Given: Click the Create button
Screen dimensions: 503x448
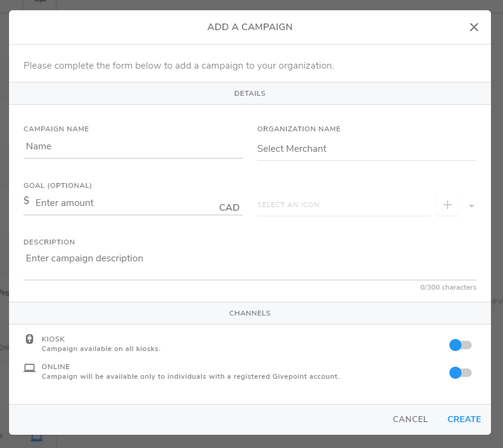Looking at the screenshot, I should pyautogui.click(x=464, y=419).
